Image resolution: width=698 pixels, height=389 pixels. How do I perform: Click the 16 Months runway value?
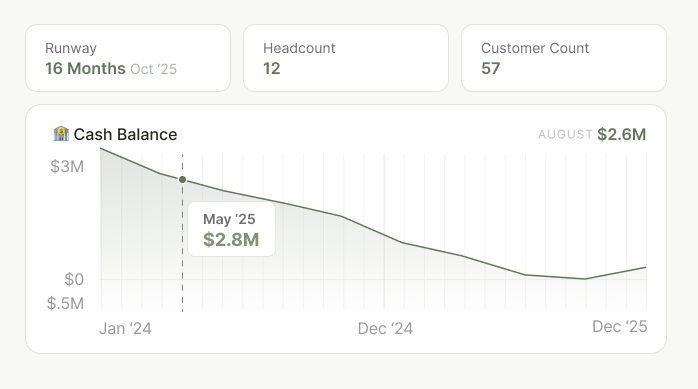coord(85,69)
